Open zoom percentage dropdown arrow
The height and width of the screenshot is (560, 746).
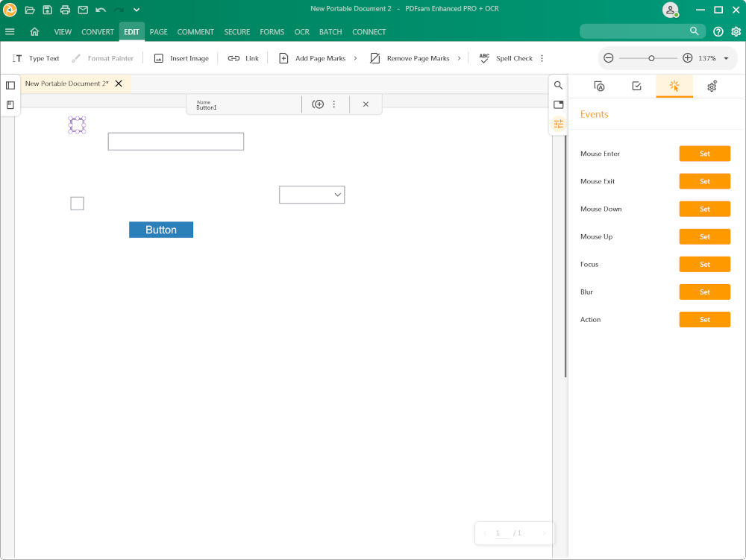[726, 58]
